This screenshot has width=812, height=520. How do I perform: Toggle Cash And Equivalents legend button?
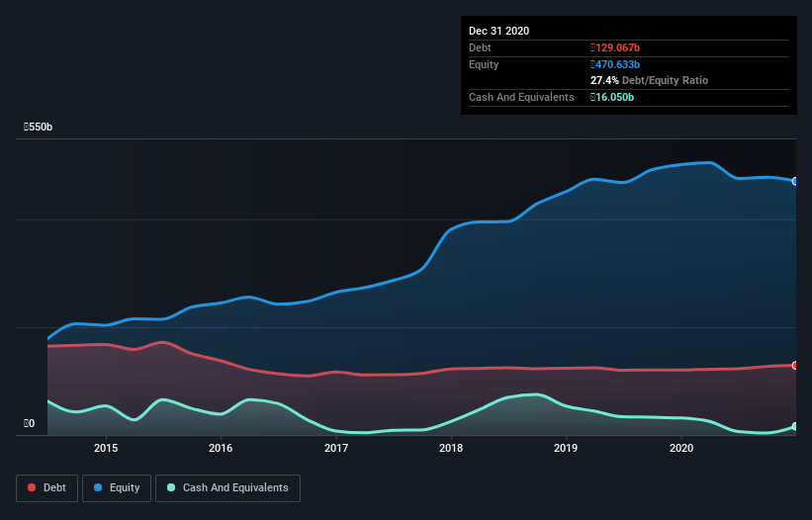point(227,488)
